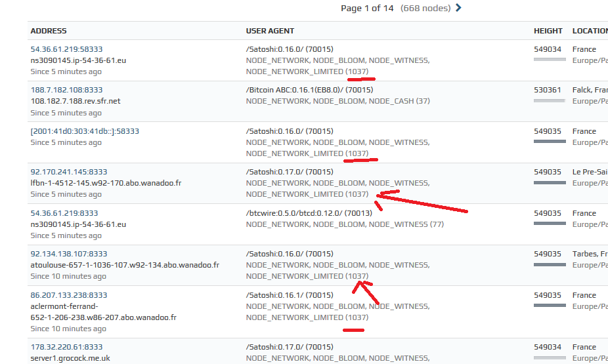Open node 54.36.61.219:58333 address link
The height and width of the screenshot is (364, 608).
coord(67,49)
